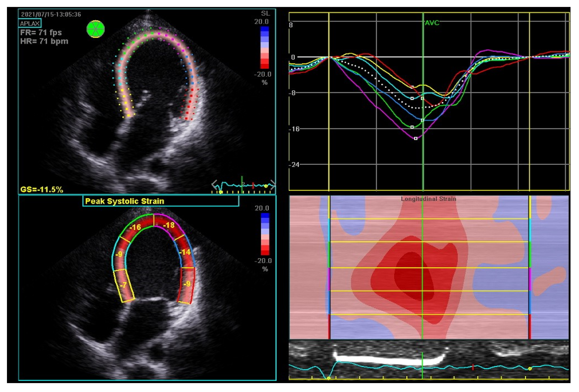Click Longitudinal Strain map title
This screenshot has height=392, width=579.
click(x=428, y=199)
